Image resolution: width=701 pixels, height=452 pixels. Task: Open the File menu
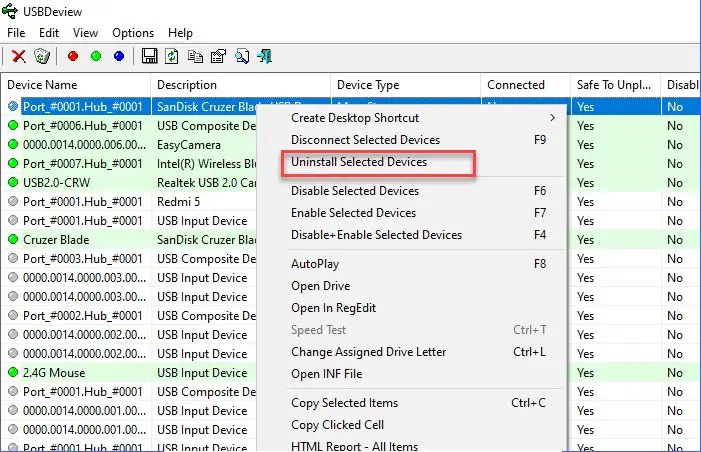[16, 33]
